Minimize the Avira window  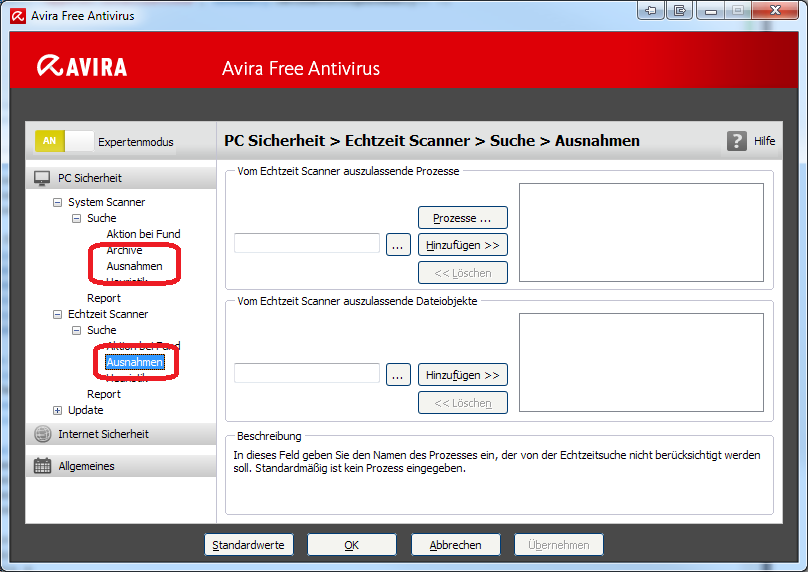click(711, 10)
